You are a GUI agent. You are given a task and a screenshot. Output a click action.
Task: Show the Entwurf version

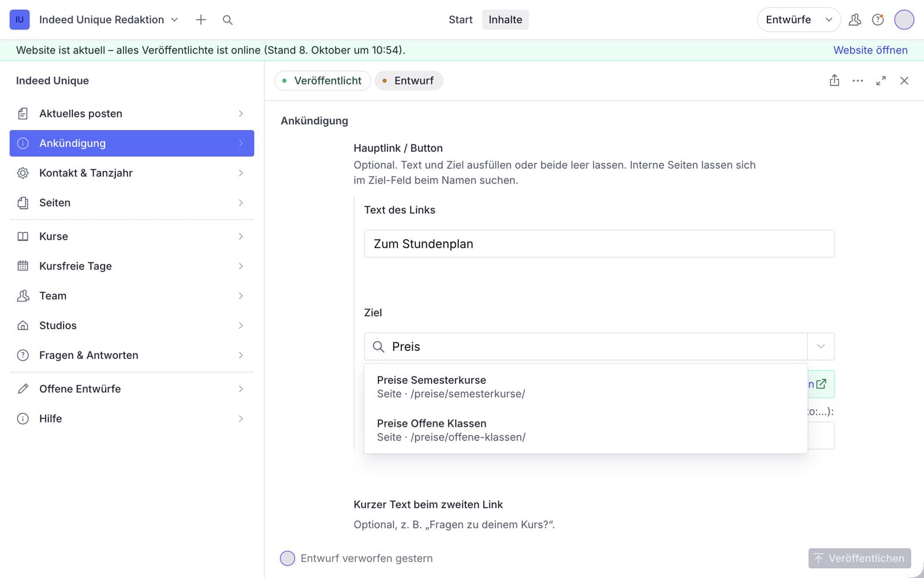[x=409, y=81]
